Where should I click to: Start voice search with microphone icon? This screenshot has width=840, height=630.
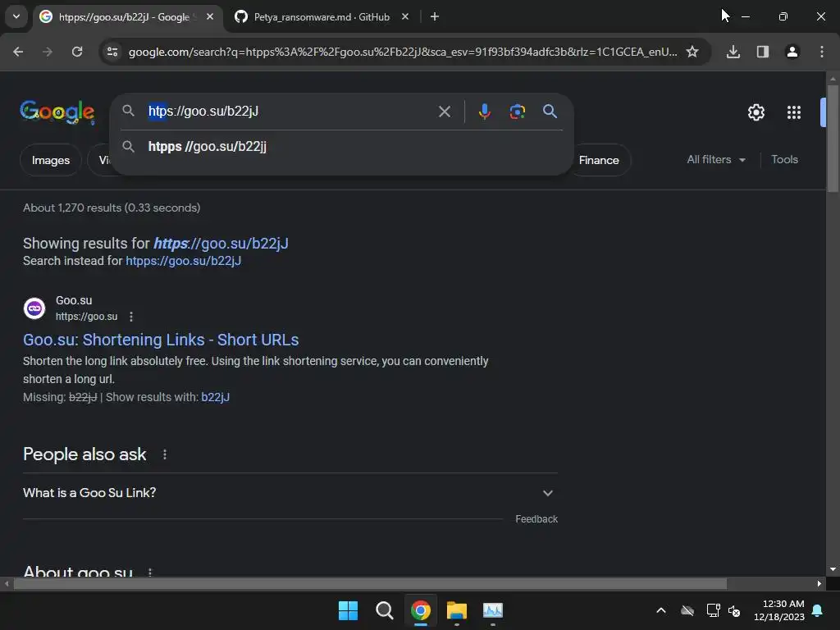click(484, 112)
